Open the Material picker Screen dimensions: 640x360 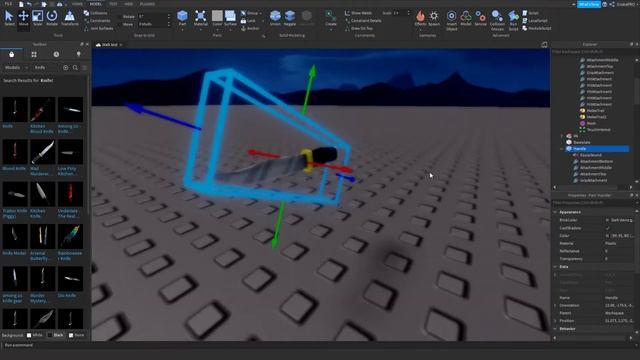coord(200,18)
